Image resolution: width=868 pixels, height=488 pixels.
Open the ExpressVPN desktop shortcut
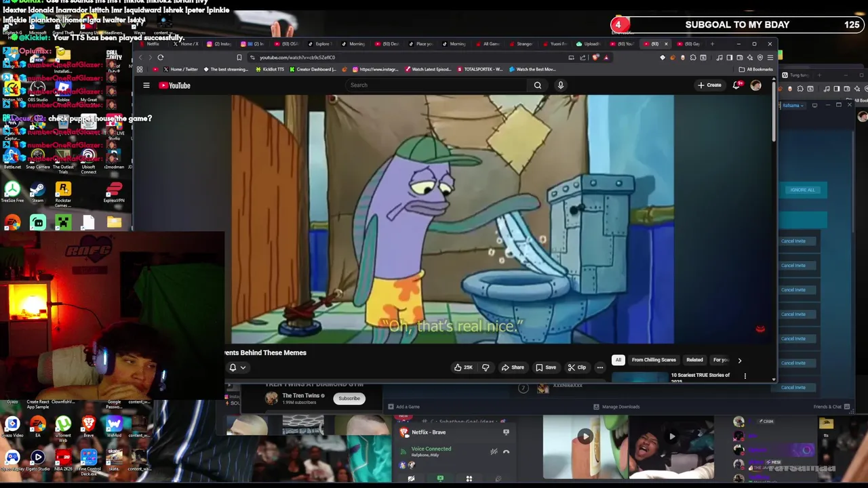coord(114,192)
